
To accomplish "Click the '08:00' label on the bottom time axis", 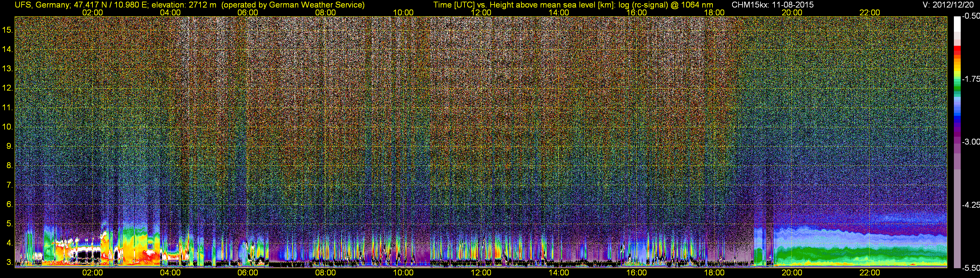I will click(326, 273).
